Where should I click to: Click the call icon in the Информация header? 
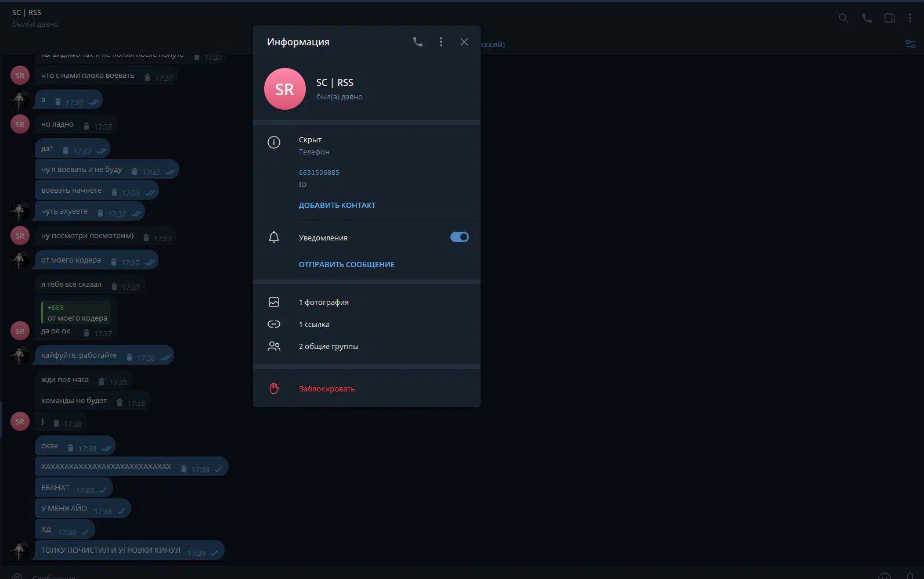(x=417, y=42)
